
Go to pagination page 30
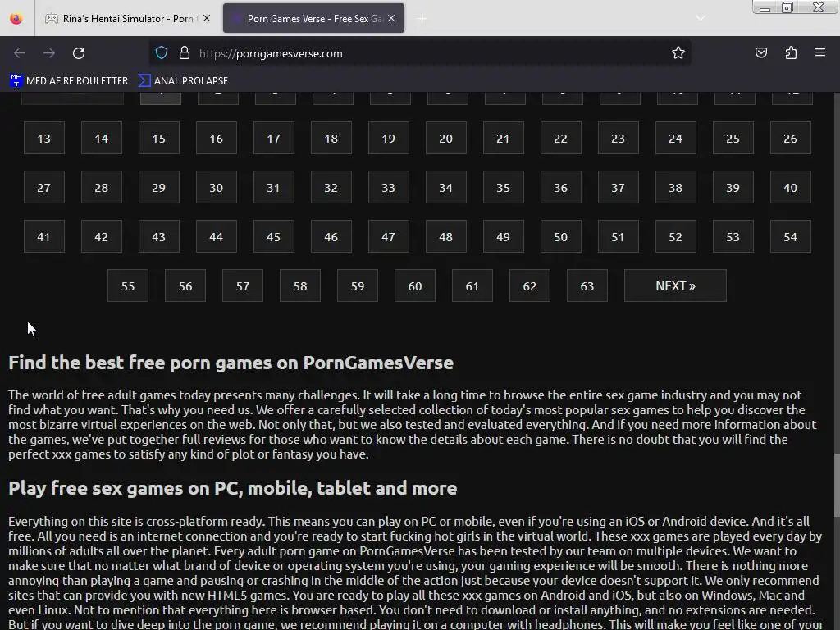(x=216, y=188)
